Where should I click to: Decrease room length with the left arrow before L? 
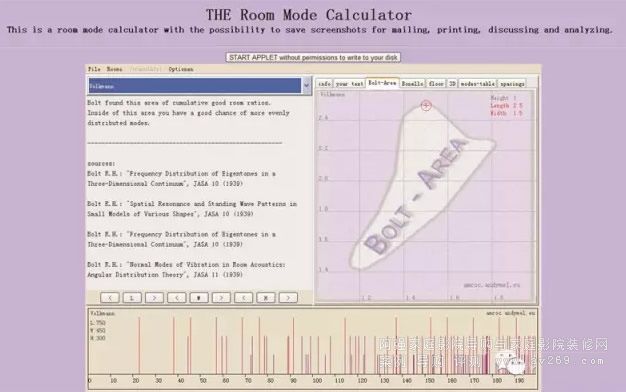coord(110,298)
